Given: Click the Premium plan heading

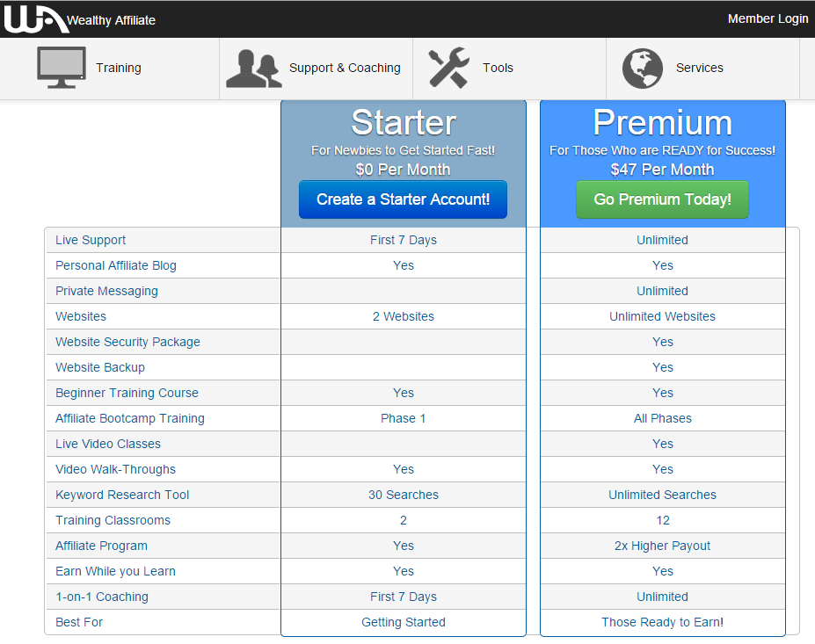Looking at the screenshot, I should pos(663,123).
